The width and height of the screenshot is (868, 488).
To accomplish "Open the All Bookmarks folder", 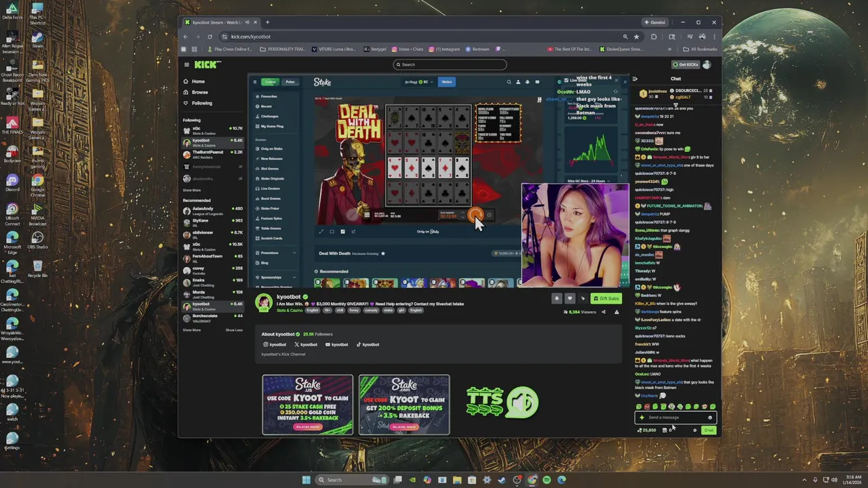I will pyautogui.click(x=700, y=49).
